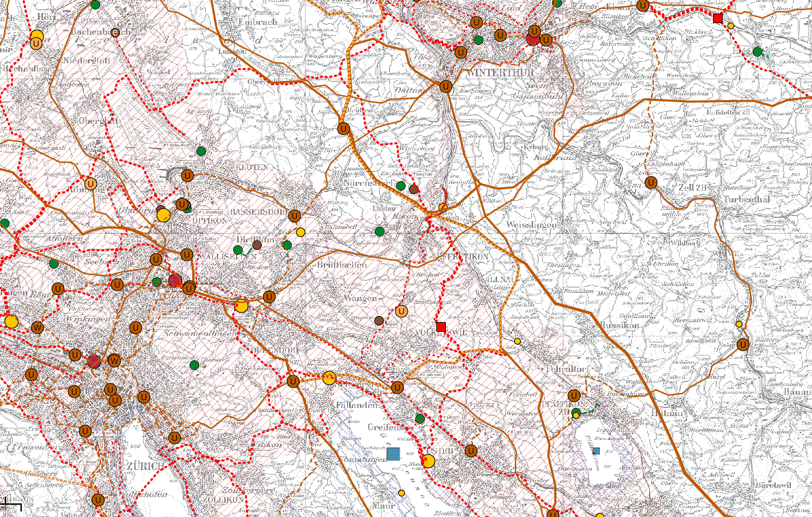Click the brown U marker right of Uster

[471, 451]
